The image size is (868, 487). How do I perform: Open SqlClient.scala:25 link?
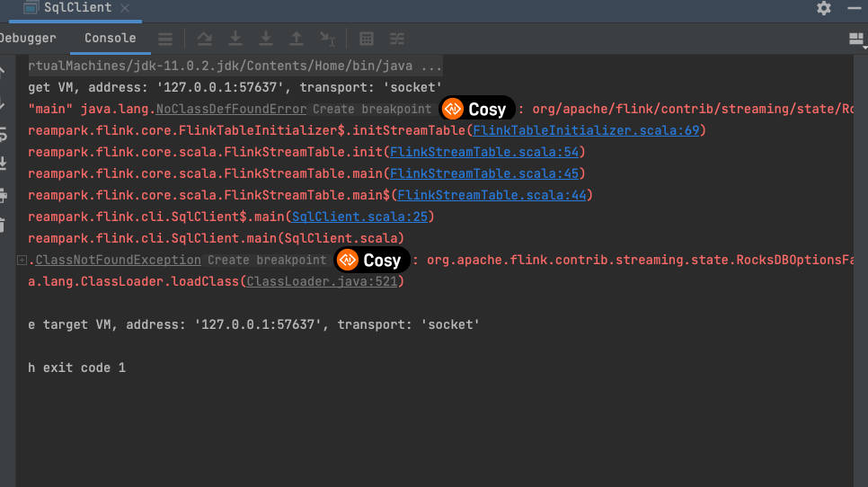pos(359,217)
